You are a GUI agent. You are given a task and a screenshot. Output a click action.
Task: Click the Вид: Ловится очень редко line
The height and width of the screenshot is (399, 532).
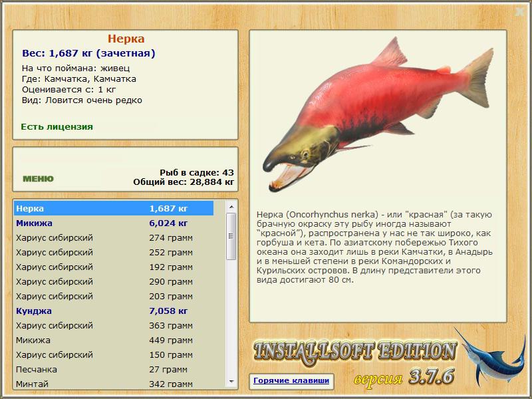(82, 100)
